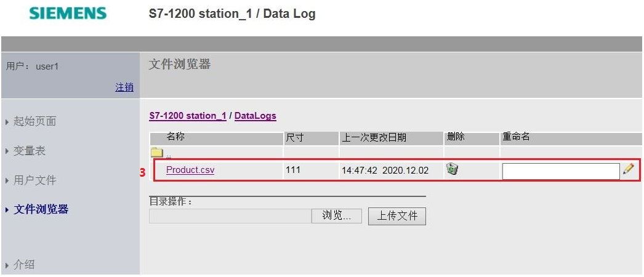The height and width of the screenshot is (277, 644).
Task: Click the 上传文件 upload button
Action: point(396,216)
